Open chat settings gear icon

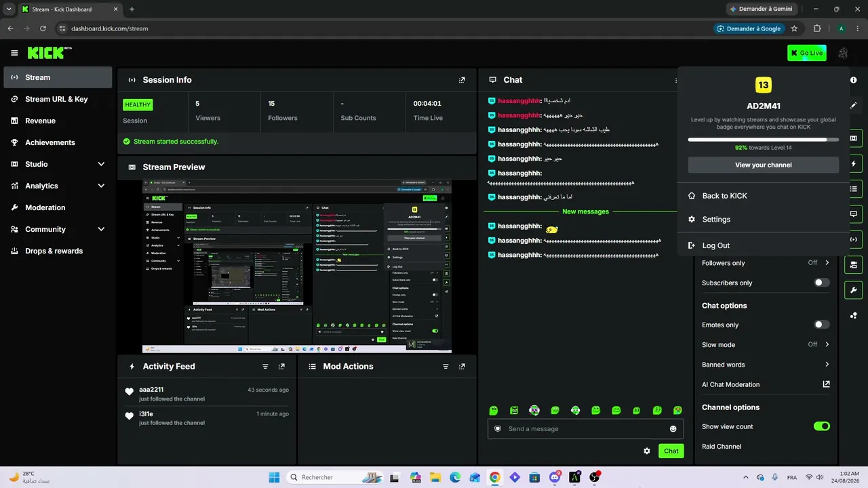(647, 451)
